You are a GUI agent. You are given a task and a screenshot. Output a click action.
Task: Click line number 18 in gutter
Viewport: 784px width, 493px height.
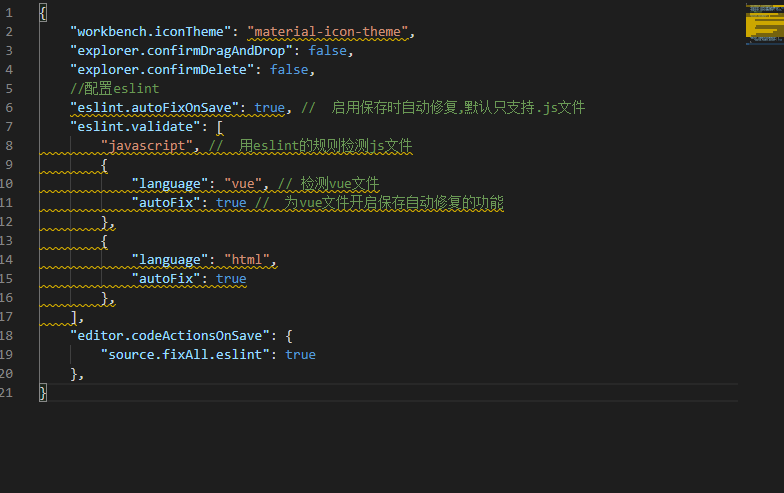click(6, 336)
